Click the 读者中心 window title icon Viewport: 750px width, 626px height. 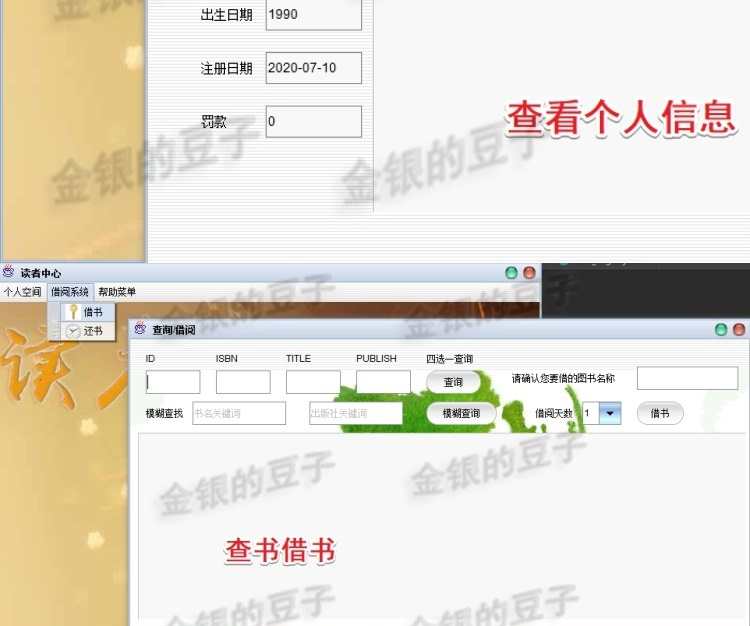click(x=8, y=273)
